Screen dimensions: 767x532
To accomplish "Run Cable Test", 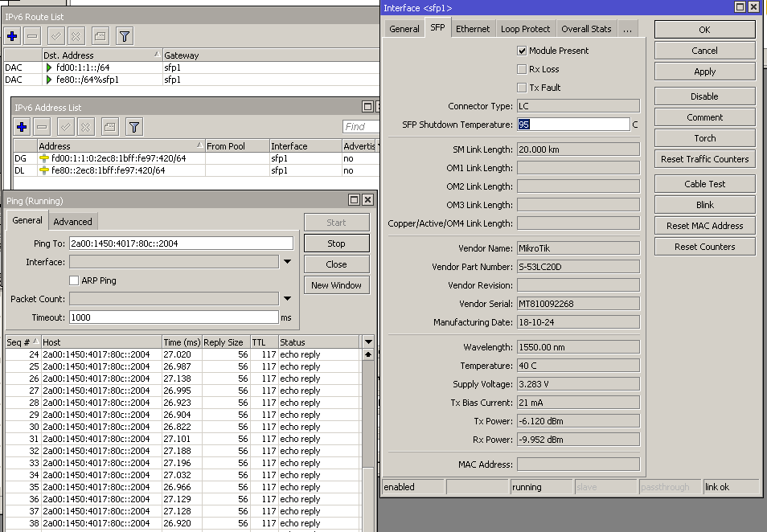I will point(705,184).
